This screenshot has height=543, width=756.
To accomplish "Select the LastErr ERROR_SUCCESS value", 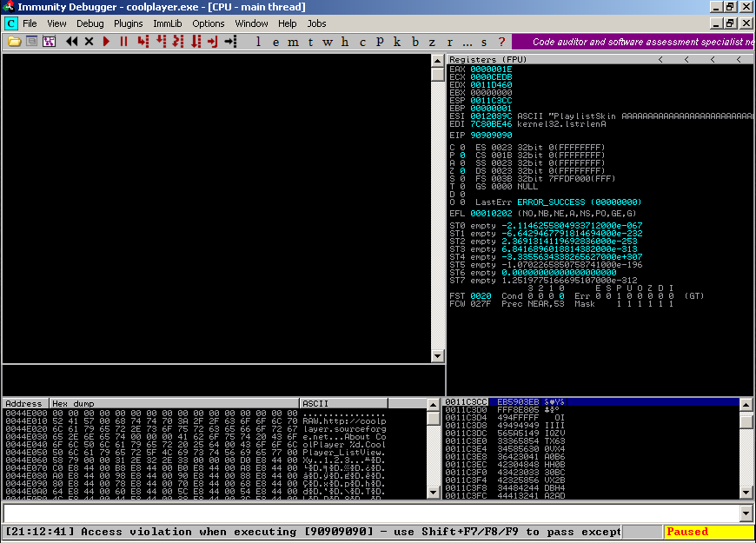I will (x=579, y=202).
